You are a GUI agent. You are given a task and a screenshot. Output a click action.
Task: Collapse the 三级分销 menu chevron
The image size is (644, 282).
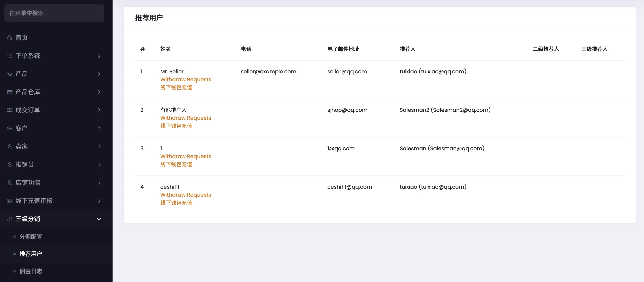point(99,219)
